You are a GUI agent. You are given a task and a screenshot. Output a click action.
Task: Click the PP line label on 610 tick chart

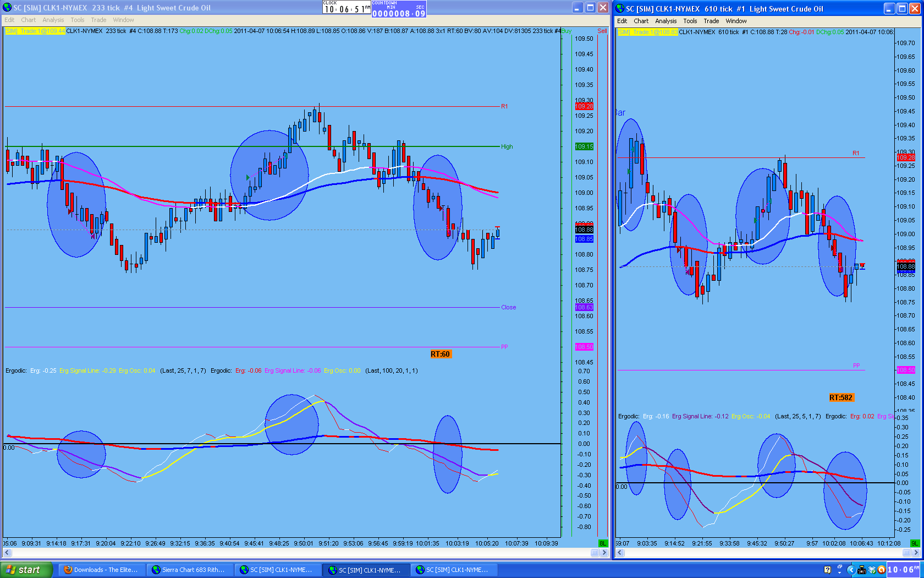tap(856, 366)
